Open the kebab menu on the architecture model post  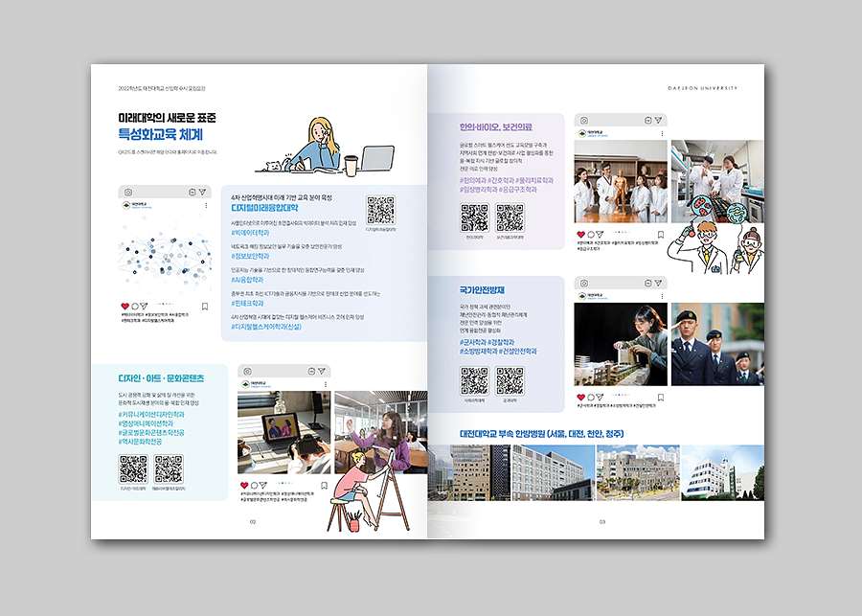pos(663,296)
